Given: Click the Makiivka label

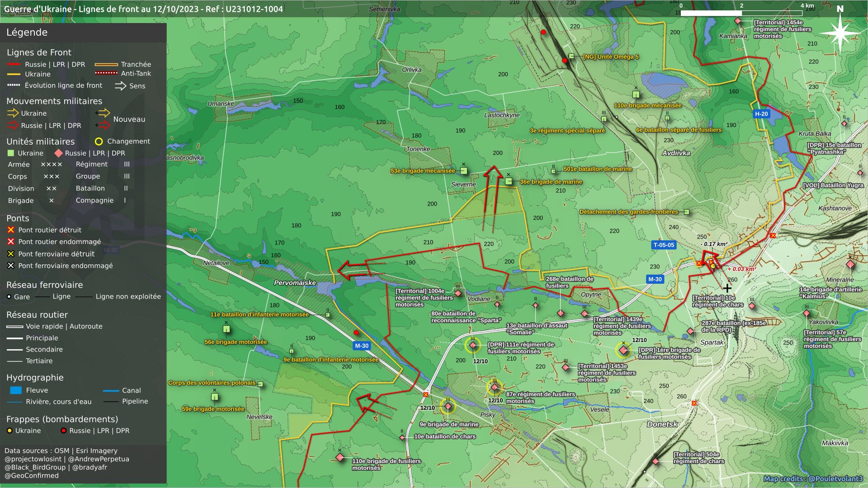Looking at the screenshot, I should pos(835,443).
